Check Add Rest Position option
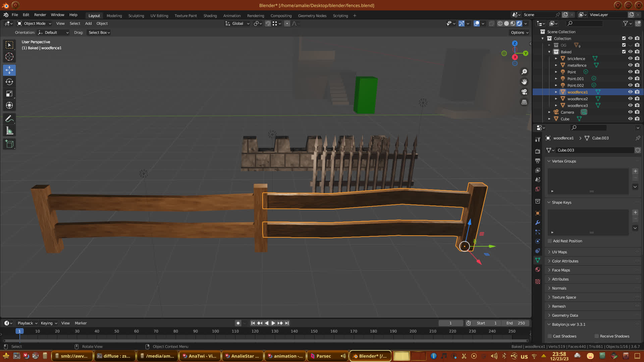Viewport: 644px width, 362px height. point(550,241)
